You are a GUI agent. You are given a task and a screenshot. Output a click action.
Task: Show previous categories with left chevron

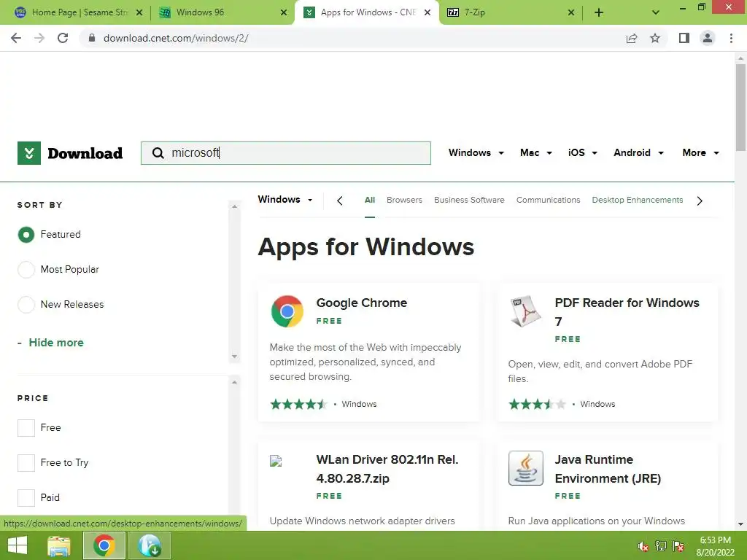[340, 201]
